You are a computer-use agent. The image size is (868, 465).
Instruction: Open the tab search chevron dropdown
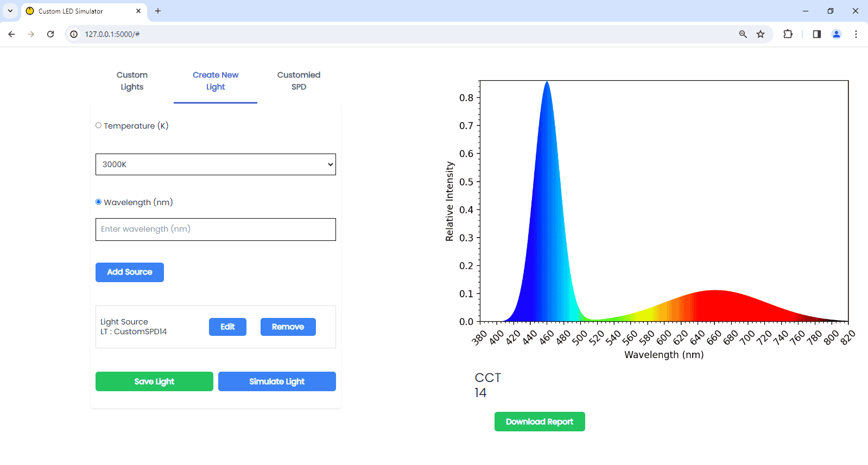[10, 11]
